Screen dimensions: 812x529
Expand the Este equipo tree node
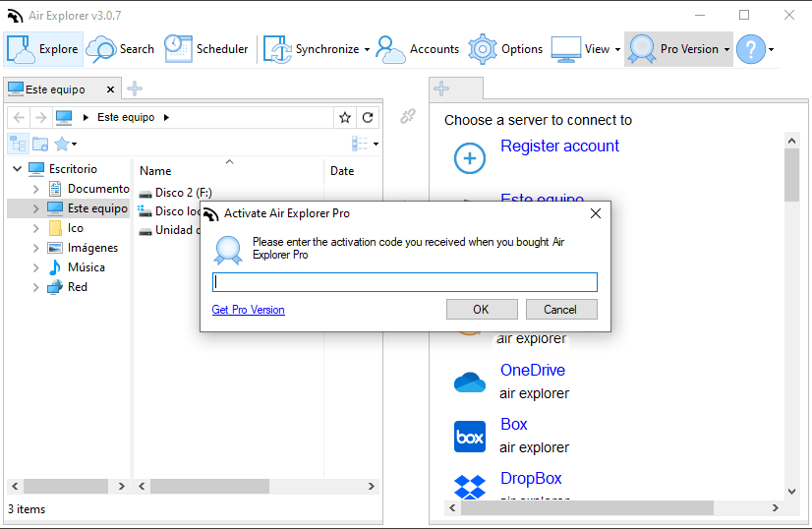coord(35,208)
